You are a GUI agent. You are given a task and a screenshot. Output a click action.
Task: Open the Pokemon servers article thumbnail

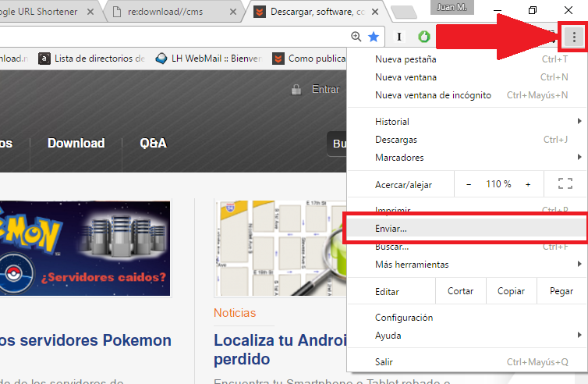pos(85,248)
